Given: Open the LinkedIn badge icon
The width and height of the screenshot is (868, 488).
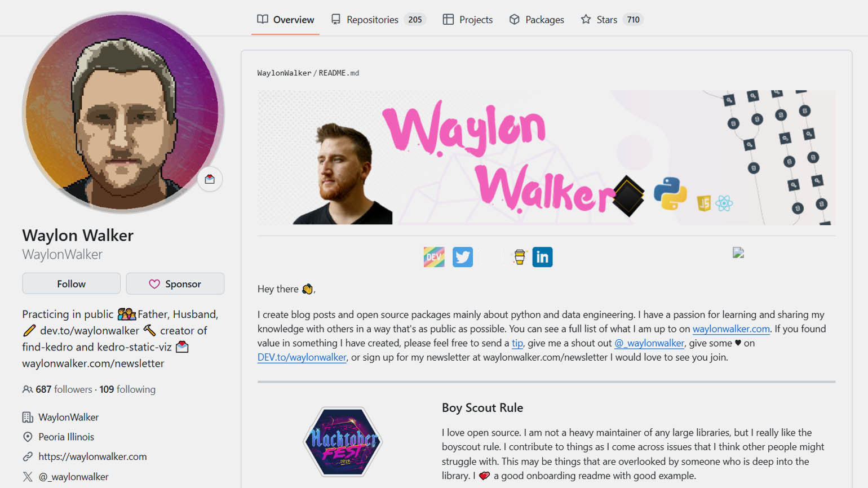Looking at the screenshot, I should [x=542, y=257].
